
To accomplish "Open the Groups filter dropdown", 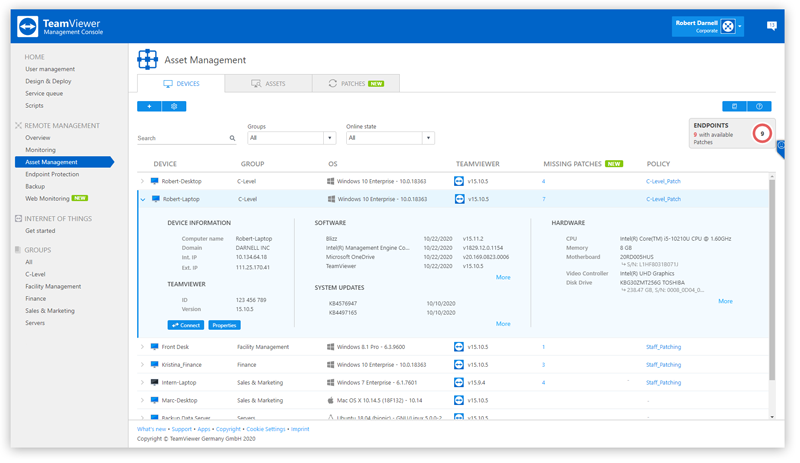I will point(291,138).
